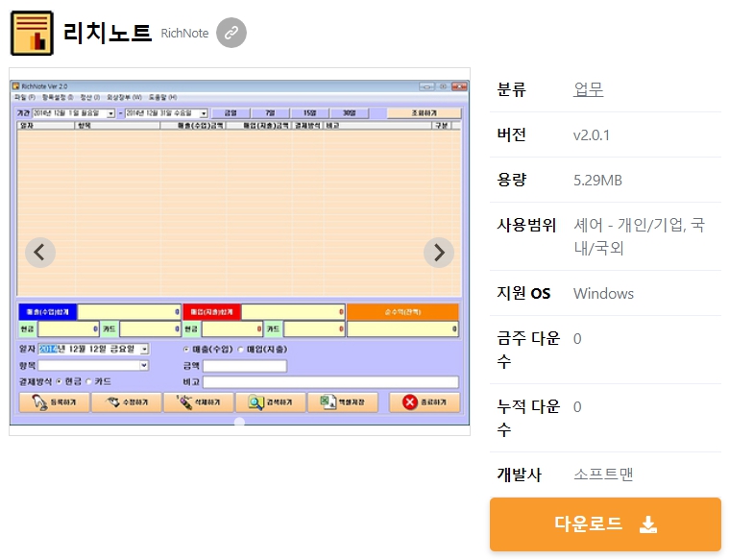
Task: Click the red 매입(지출)합계 label
Action: [x=212, y=311]
